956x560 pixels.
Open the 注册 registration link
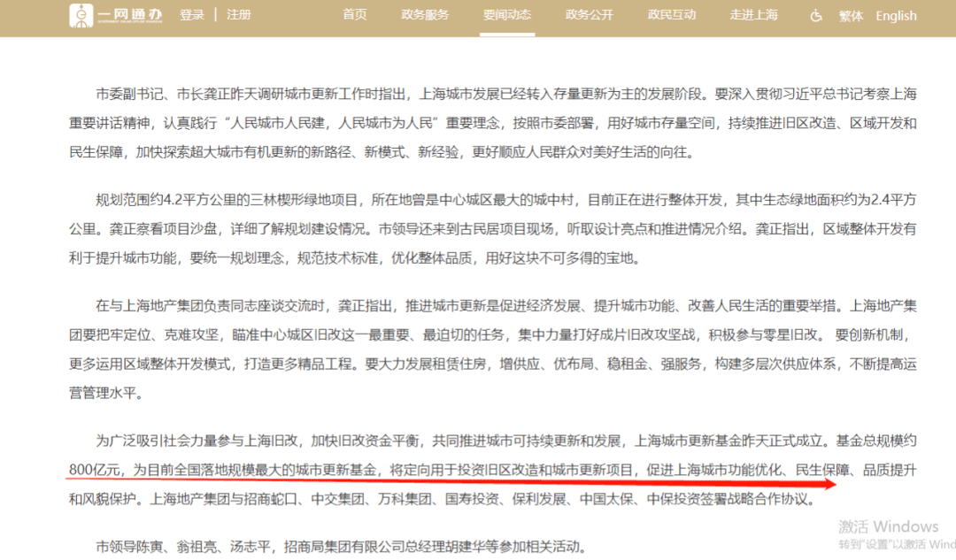[238, 15]
